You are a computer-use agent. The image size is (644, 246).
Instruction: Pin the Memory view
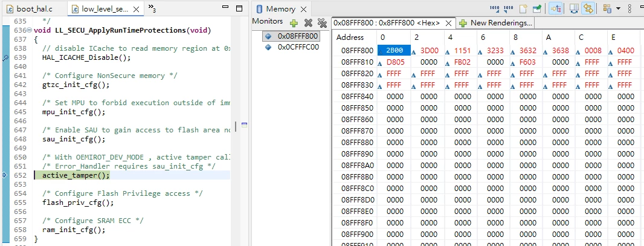(x=537, y=8)
